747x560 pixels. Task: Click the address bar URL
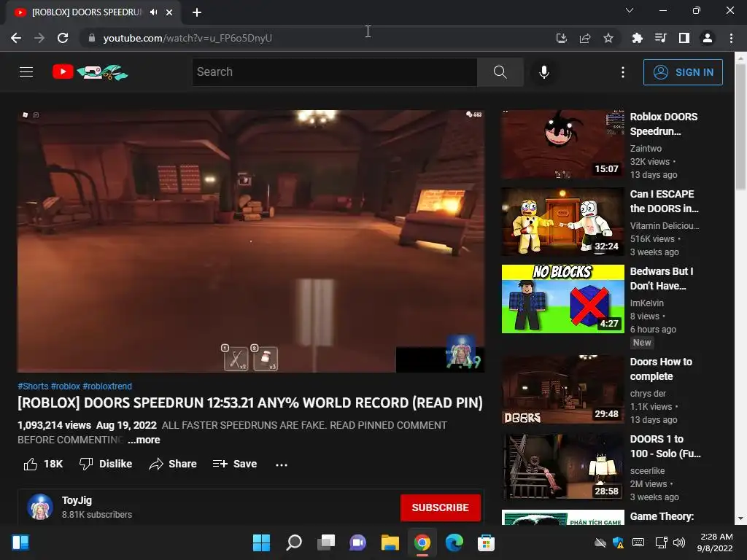[x=187, y=38]
